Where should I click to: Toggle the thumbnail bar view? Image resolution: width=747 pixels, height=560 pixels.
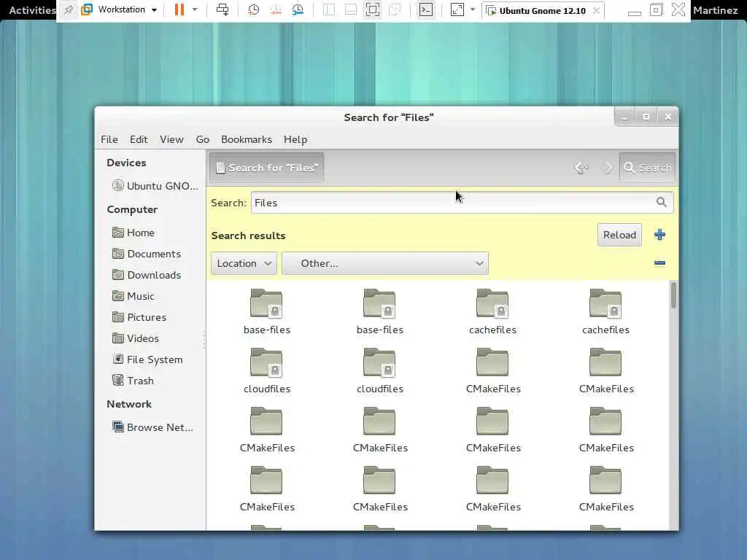(351, 9)
